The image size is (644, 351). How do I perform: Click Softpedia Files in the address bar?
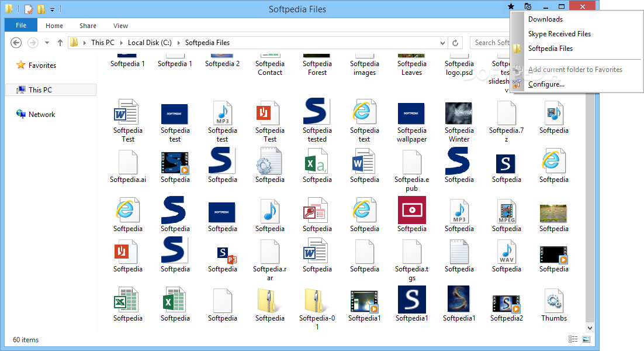click(x=207, y=43)
